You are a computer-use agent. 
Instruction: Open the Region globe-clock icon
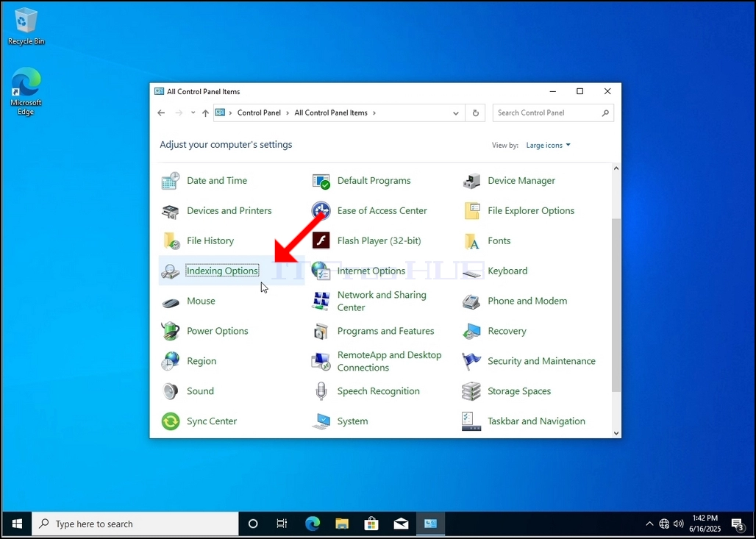[x=171, y=361]
